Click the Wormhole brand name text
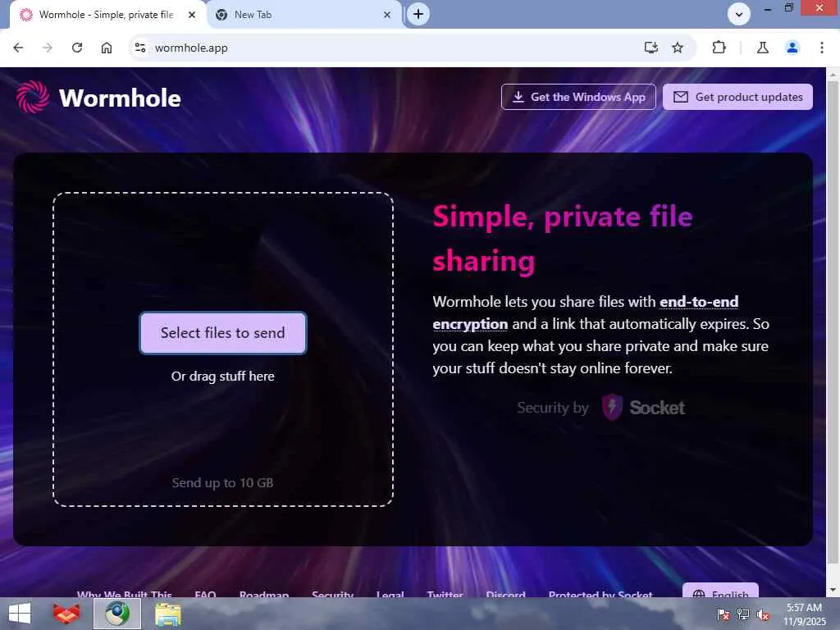This screenshot has height=630, width=840. tap(120, 98)
